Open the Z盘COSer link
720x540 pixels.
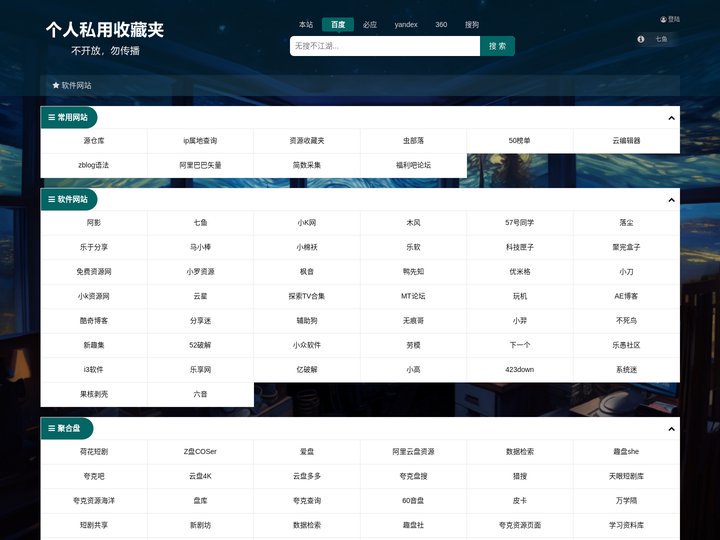click(200, 452)
